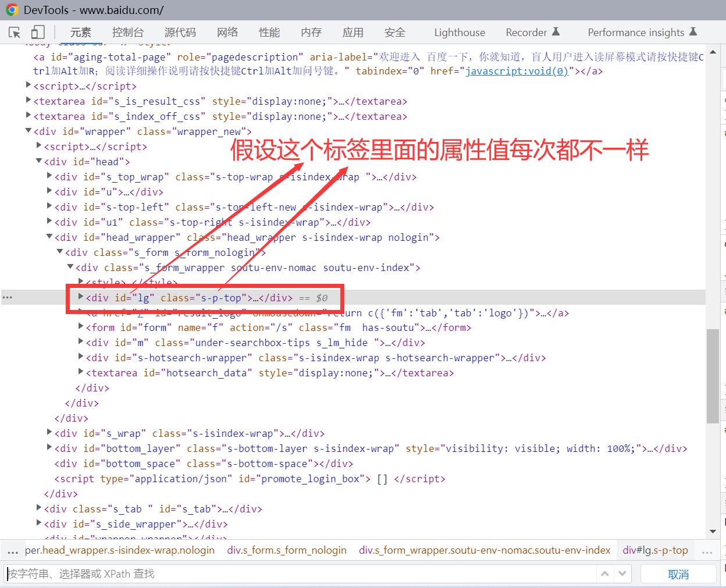
Task: Select breadcrumb div.s_form_wrapper.soutu-env-nomac.soutu-env-index
Action: tap(485, 550)
